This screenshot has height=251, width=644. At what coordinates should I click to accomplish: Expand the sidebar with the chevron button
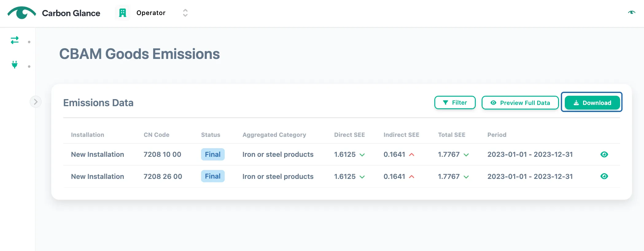tap(36, 102)
